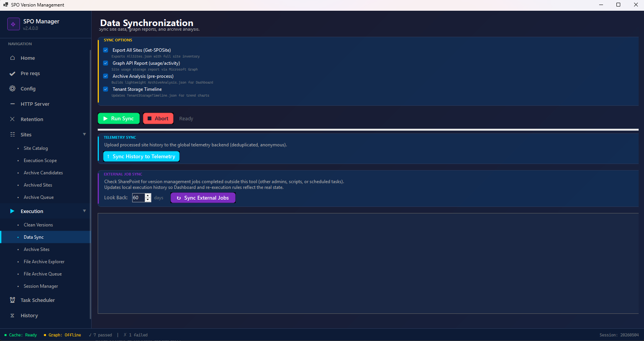Open HTTP Server page

(45, 104)
